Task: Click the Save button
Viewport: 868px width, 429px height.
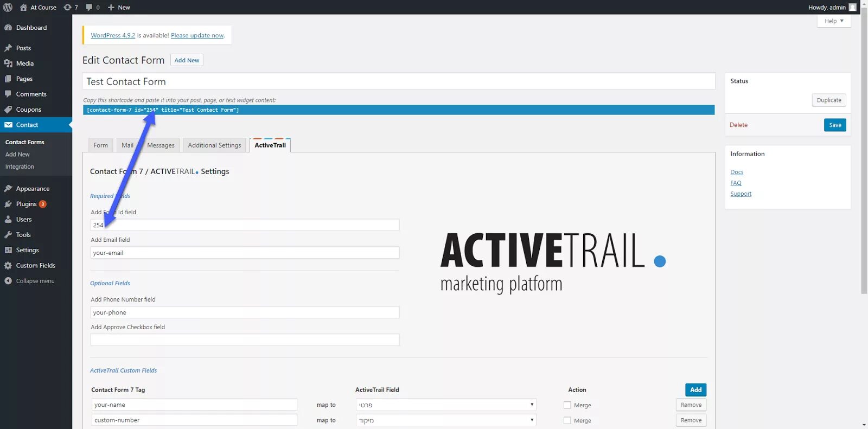Action: 835,125
